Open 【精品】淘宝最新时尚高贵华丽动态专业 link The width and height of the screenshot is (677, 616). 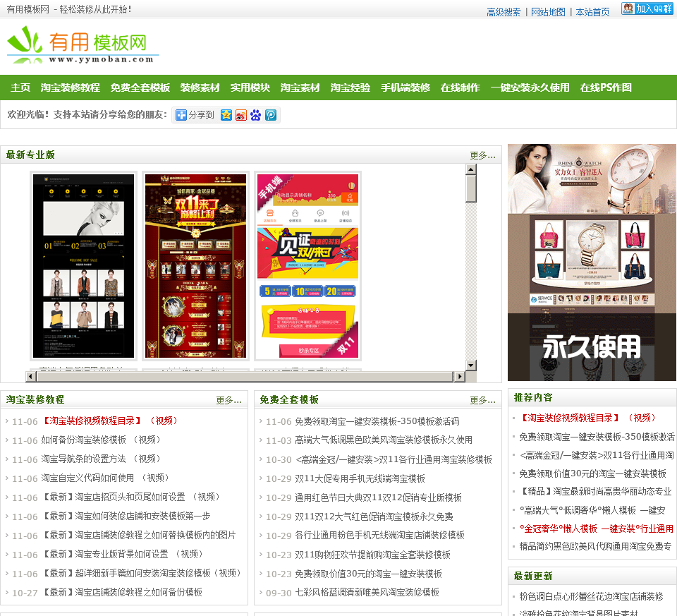(595, 492)
